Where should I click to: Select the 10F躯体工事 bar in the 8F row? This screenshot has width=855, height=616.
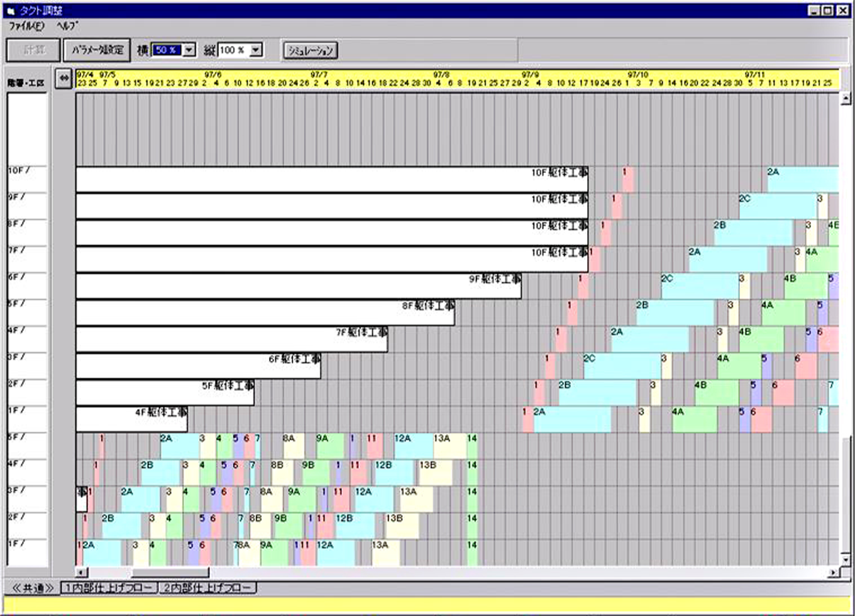332,233
